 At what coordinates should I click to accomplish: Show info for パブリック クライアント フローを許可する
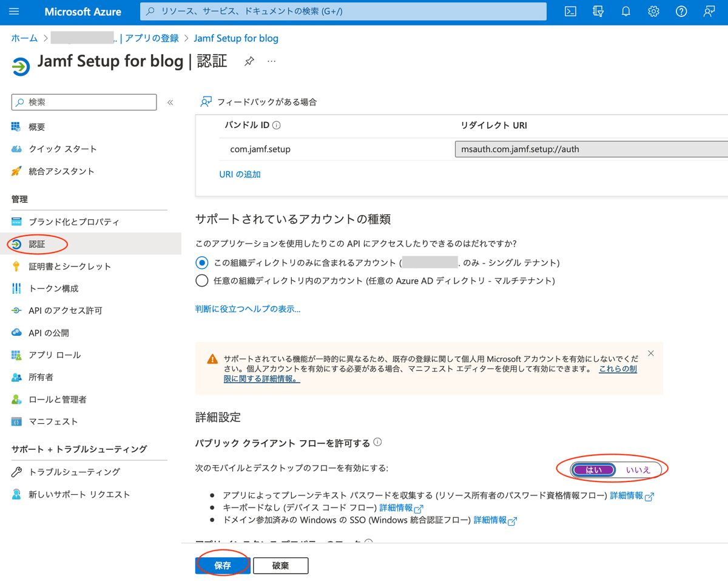(377, 442)
